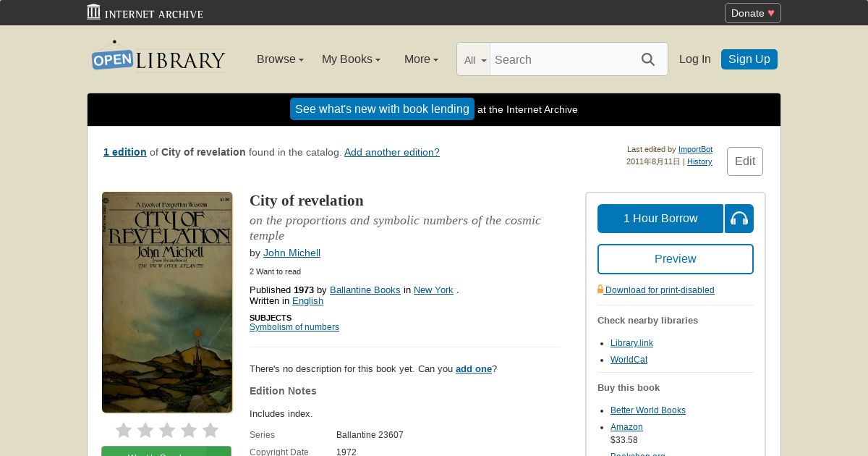The width and height of the screenshot is (868, 456).
Task: Click the Internet Archive logo
Action: coord(145,12)
